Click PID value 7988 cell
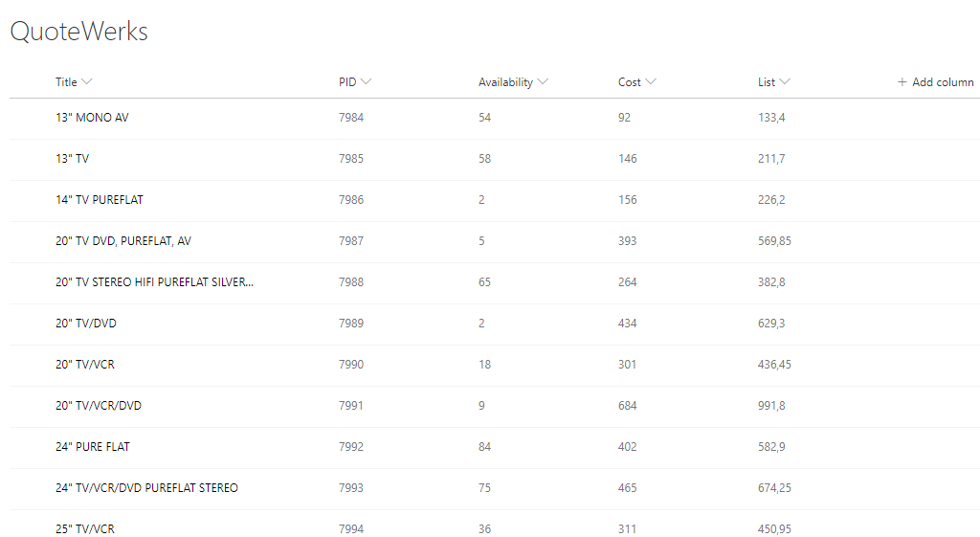 tap(351, 282)
